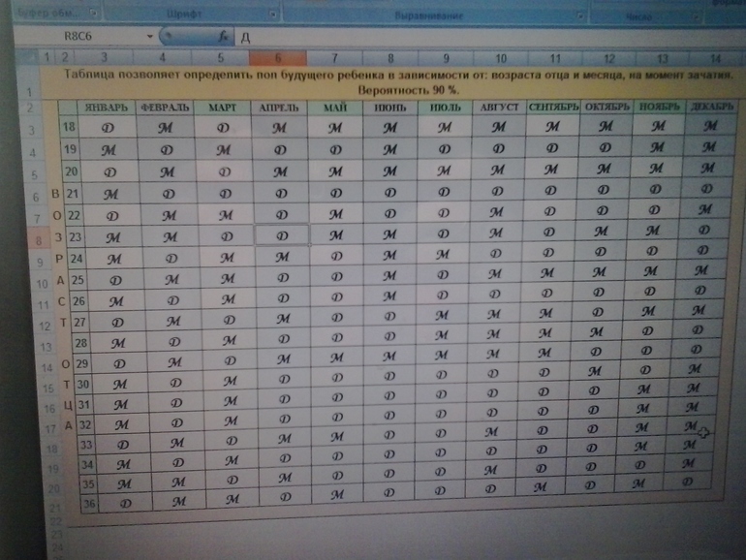This screenshot has height=560, width=746.
Task: Expand the Name Box dropdown arrow
Action: tap(149, 35)
